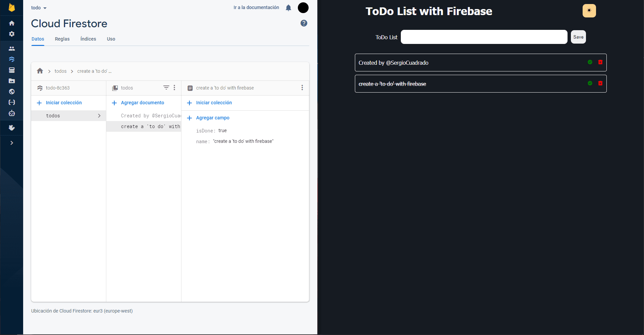Select todos collection in root list
The height and width of the screenshot is (335, 644).
point(68,116)
